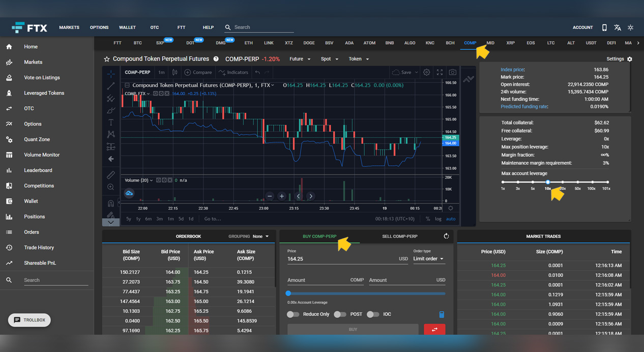Screen dimensions: 644x352
Task: Click the chart snapshot camera icon
Action: click(452, 72)
